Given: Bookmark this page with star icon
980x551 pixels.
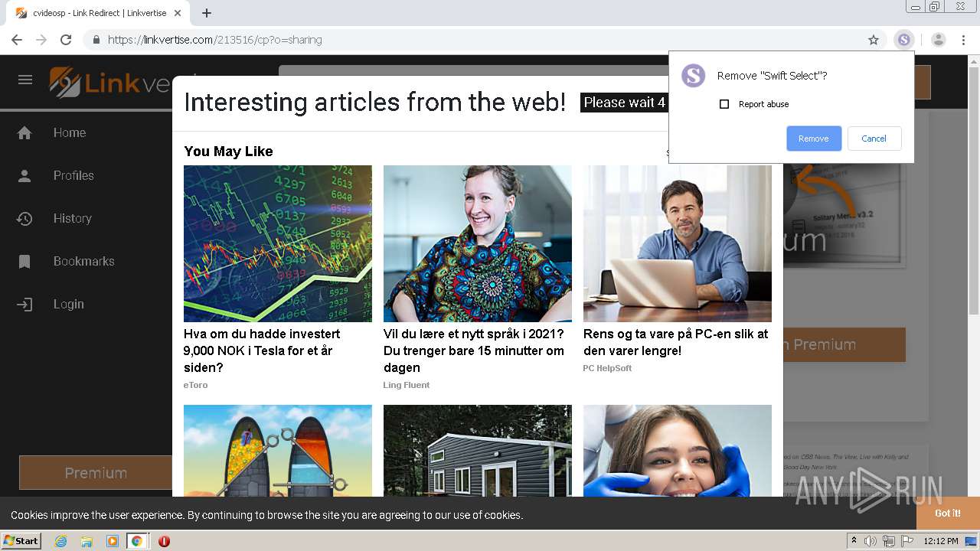Looking at the screenshot, I should coord(874,40).
